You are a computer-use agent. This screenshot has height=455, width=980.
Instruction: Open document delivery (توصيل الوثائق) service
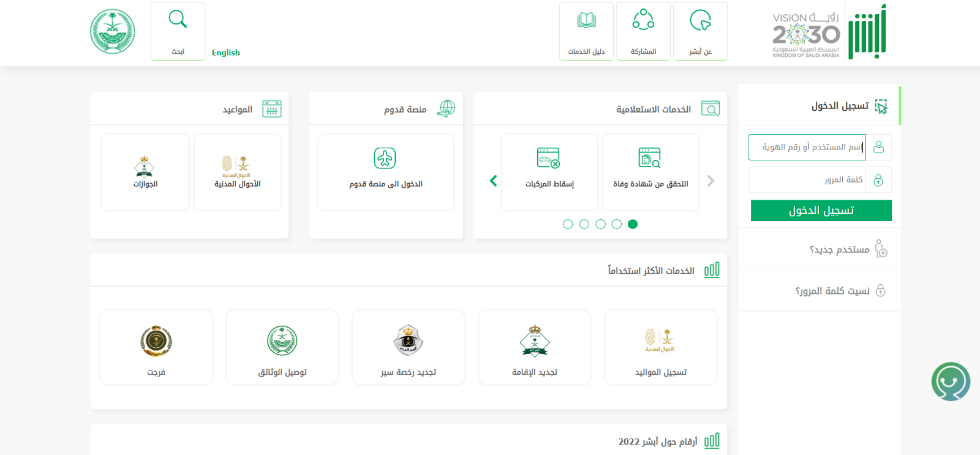tap(282, 347)
